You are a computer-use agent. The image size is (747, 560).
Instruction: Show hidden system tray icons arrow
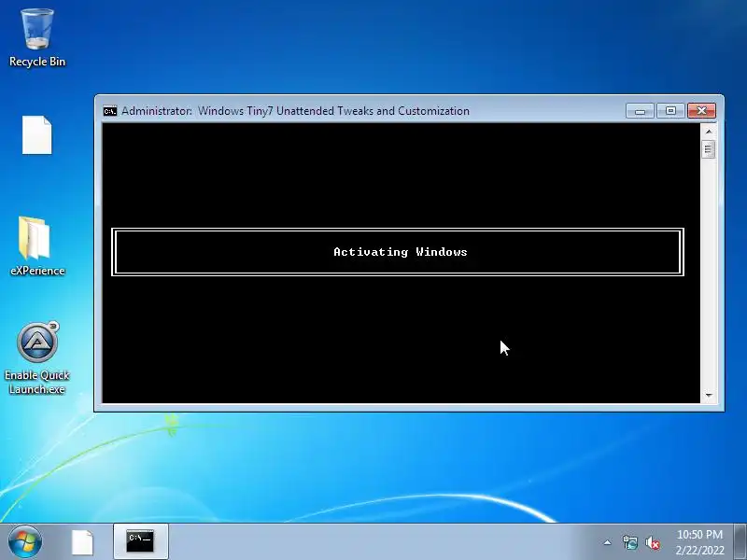(608, 542)
